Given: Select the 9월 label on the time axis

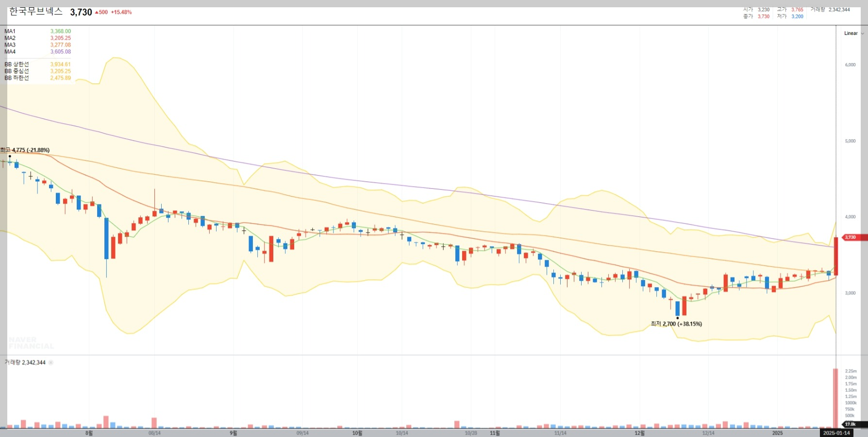Looking at the screenshot, I should (233, 433).
